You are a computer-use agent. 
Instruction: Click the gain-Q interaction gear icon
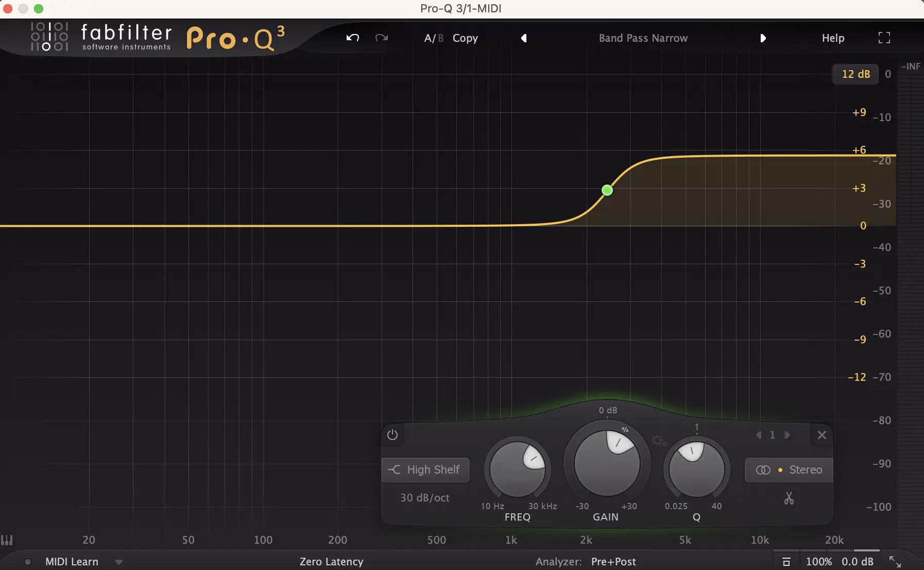point(659,441)
